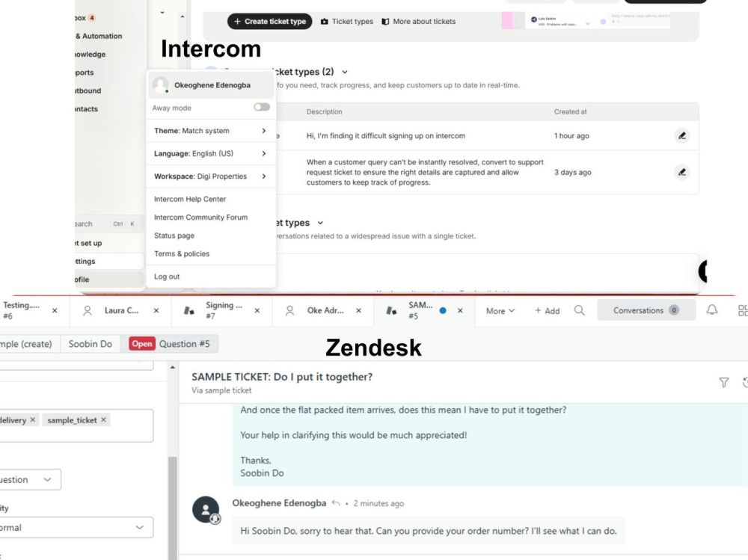Open Terms & policies
Screen dimensions: 748x560
coord(182,253)
